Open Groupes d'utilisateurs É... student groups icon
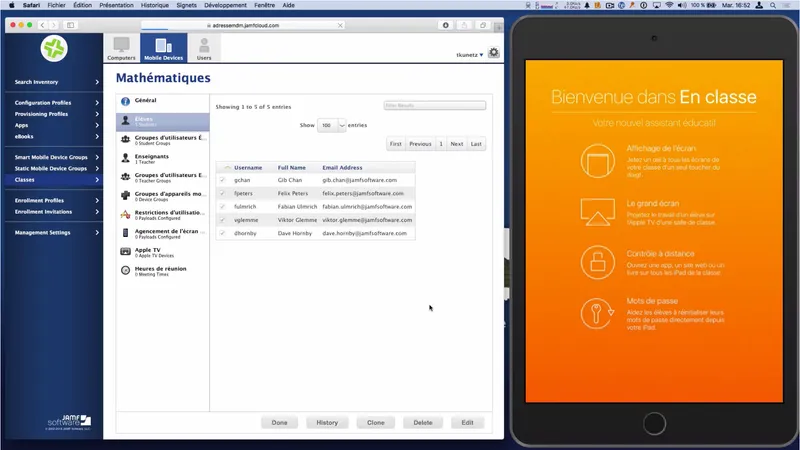The image size is (800, 450). tap(126, 139)
